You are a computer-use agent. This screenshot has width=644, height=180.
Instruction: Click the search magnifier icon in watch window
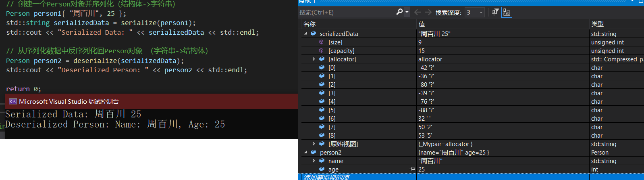coord(399,12)
